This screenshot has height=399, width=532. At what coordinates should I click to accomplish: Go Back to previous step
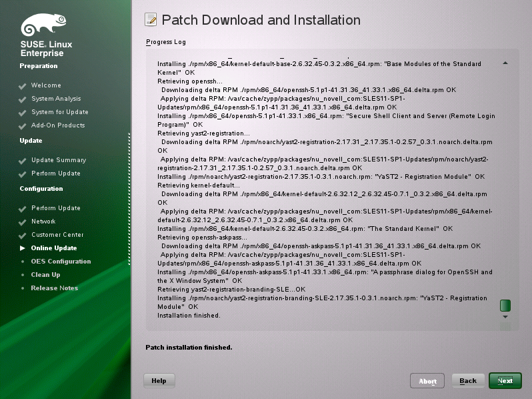pos(468,381)
